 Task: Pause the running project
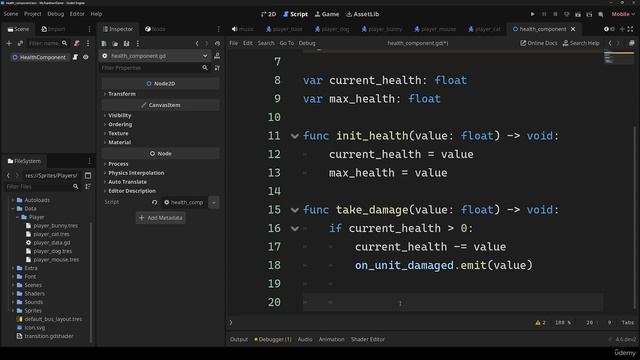544,14
